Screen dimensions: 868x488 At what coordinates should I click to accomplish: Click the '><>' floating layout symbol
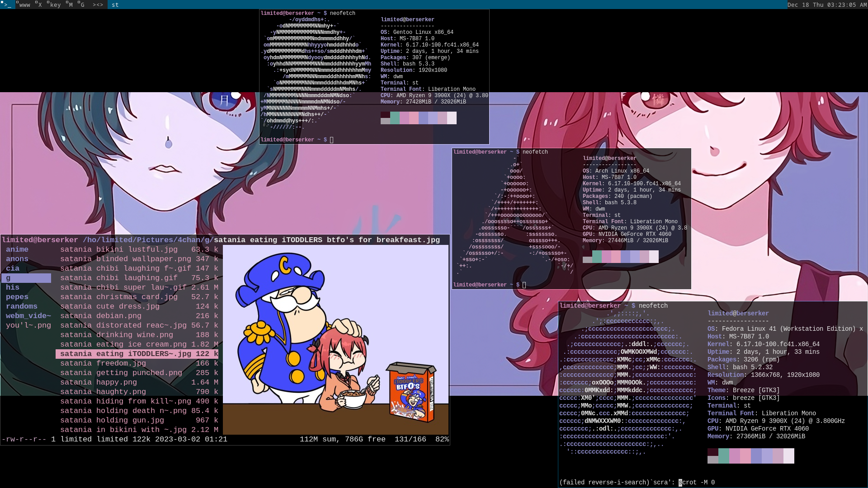(x=98, y=5)
